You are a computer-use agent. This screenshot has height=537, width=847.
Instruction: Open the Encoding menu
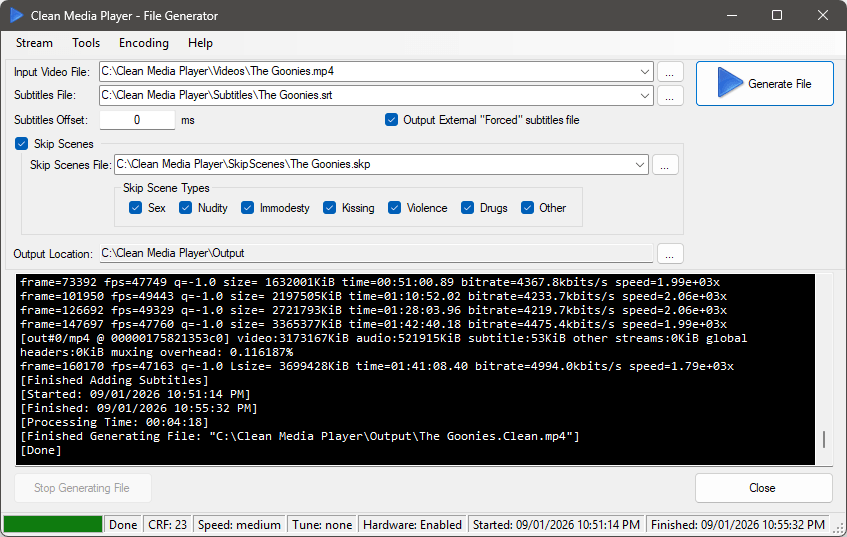(x=144, y=43)
